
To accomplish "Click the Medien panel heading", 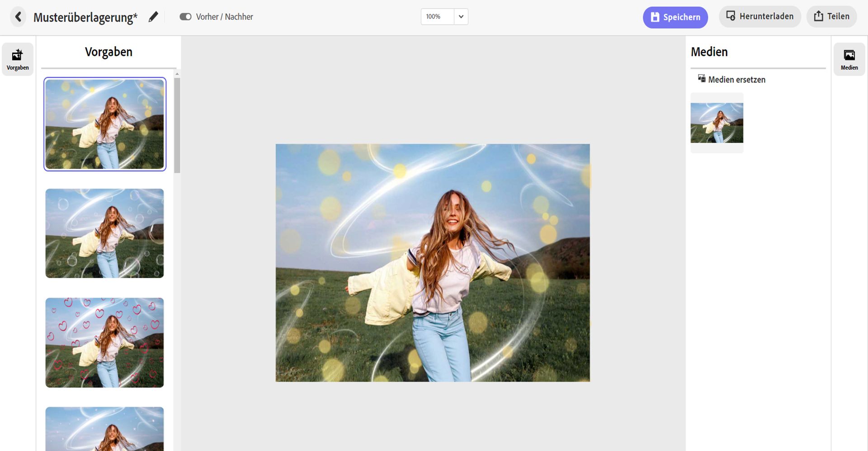I will (x=709, y=52).
